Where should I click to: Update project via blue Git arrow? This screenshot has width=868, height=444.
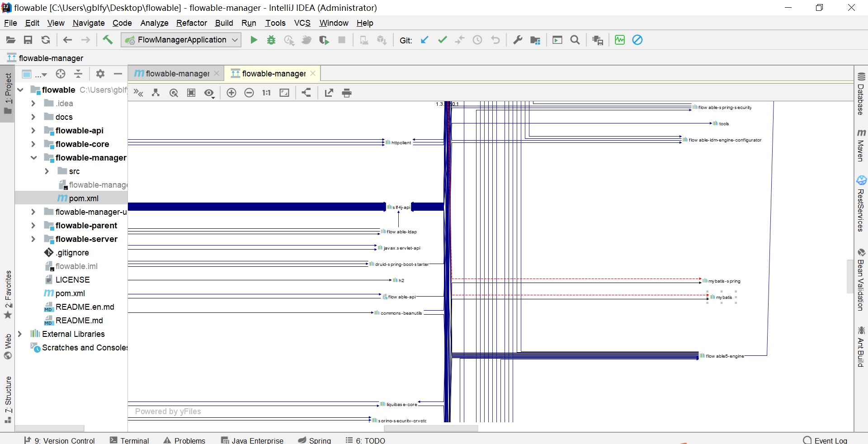tap(425, 40)
